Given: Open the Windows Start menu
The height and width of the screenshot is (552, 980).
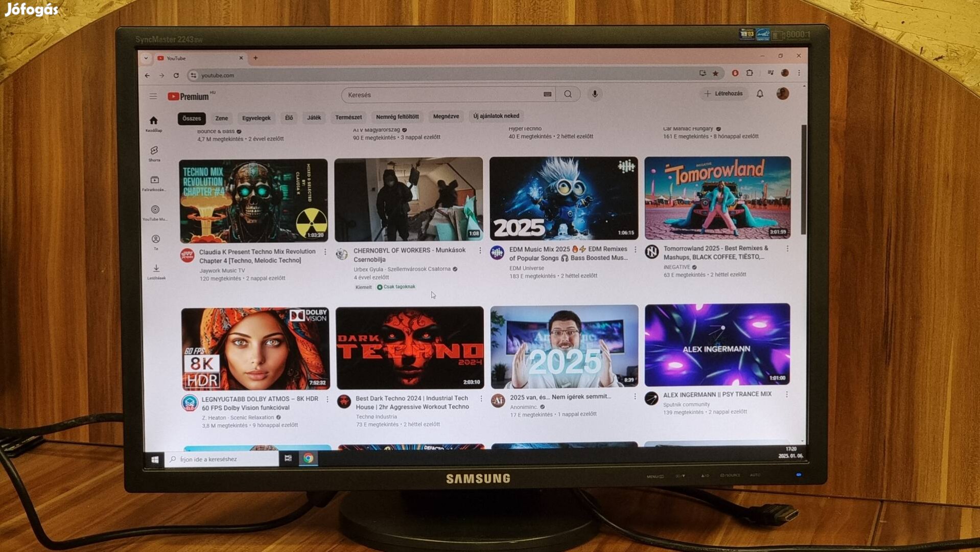Looking at the screenshot, I should tap(155, 459).
